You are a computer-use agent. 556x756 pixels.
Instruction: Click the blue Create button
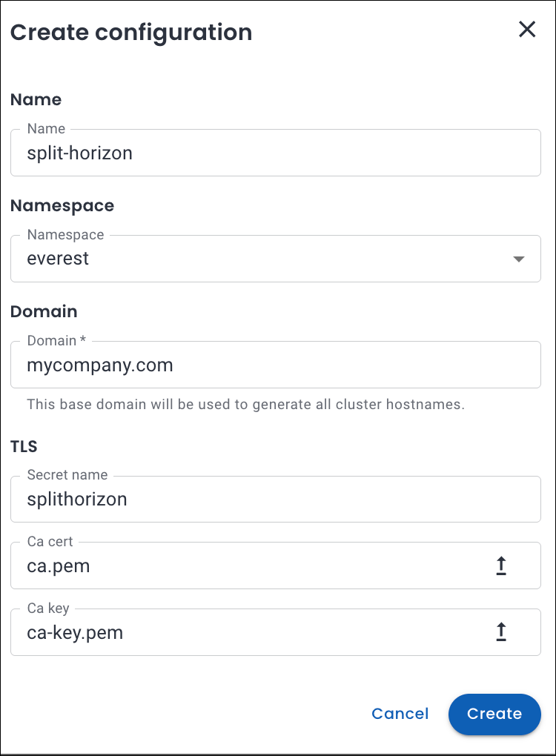(x=494, y=714)
